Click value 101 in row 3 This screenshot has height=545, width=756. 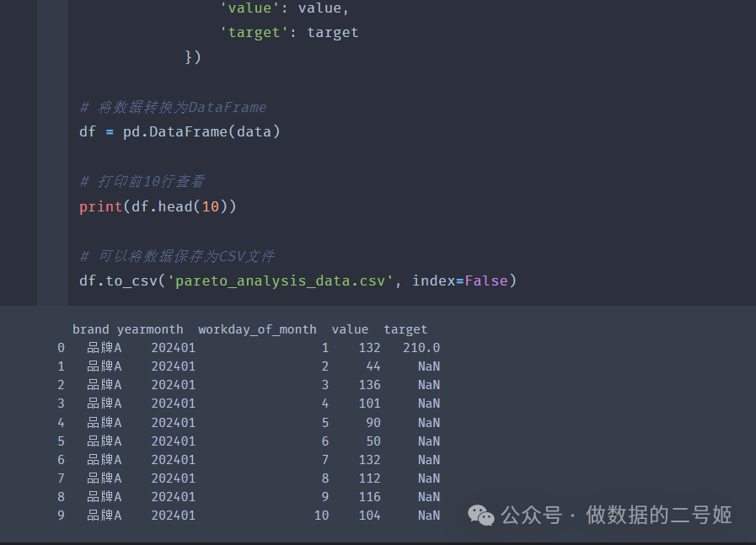[x=370, y=403]
